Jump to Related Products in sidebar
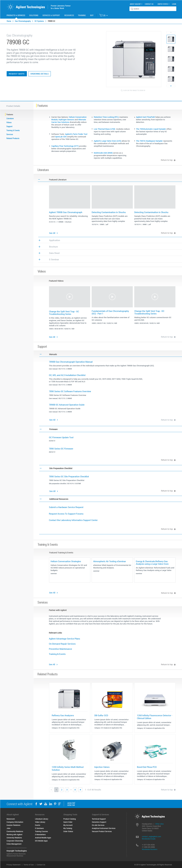This screenshot has width=182, height=868. tap(13, 138)
